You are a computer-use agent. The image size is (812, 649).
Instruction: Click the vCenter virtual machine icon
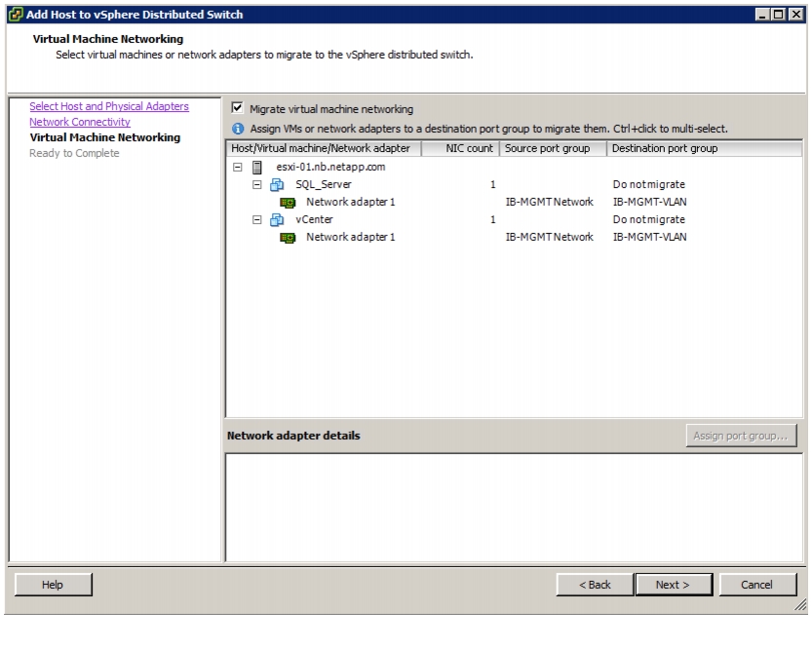click(277, 220)
